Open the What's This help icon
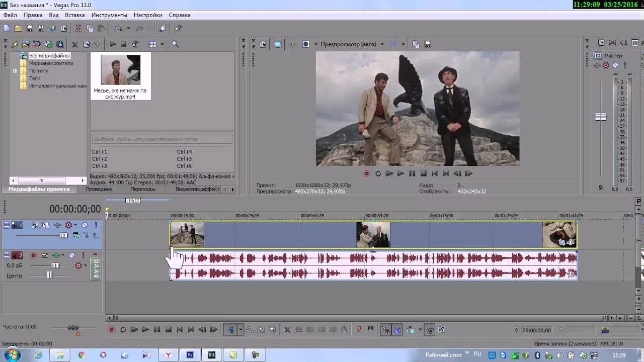 click(178, 29)
